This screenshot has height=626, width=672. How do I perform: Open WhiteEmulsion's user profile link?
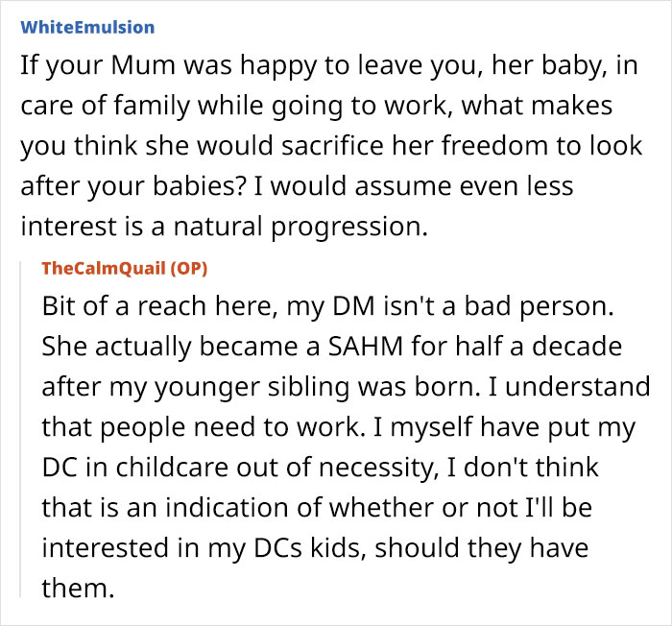click(x=87, y=28)
